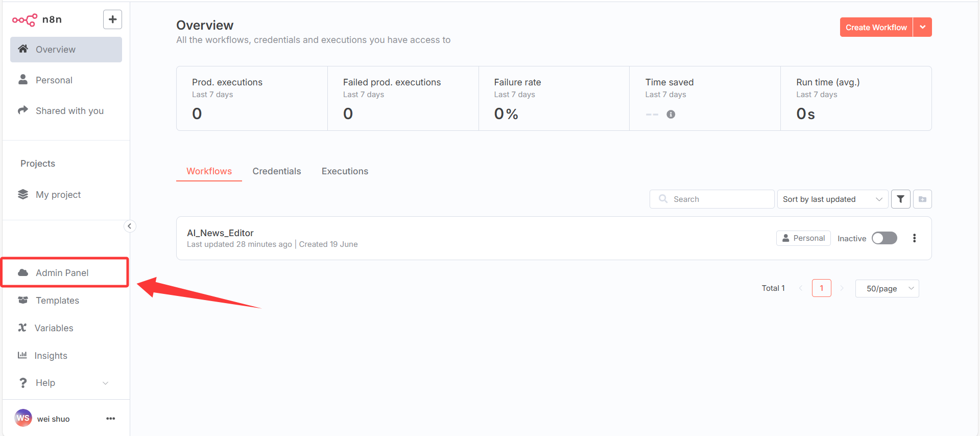
Task: Click the Time saved info icon
Action: [671, 114]
